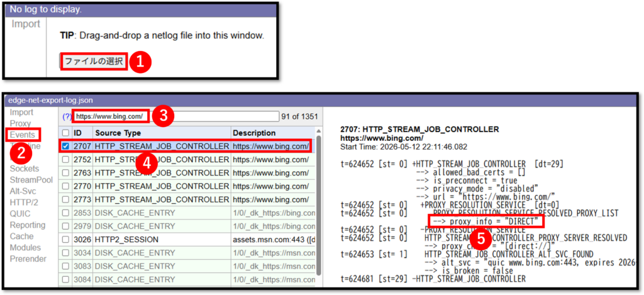
Task: Focus the event filter text field
Action: coord(176,116)
